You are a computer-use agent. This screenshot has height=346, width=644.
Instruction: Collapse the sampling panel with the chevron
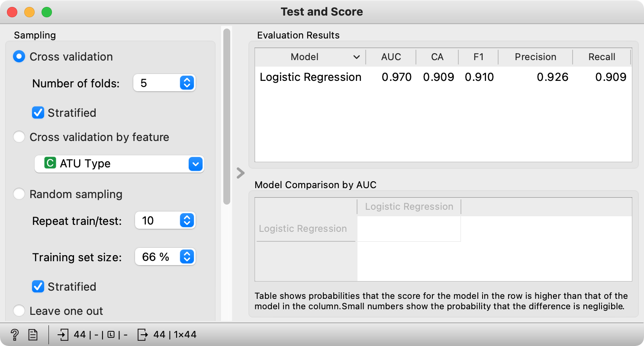click(241, 173)
